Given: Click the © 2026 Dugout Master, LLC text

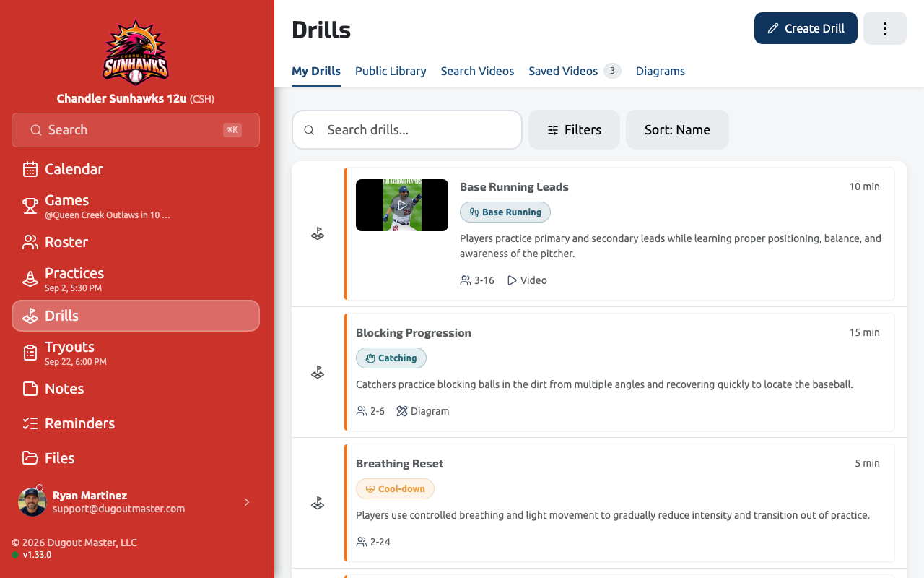Looking at the screenshot, I should pyautogui.click(x=74, y=543).
